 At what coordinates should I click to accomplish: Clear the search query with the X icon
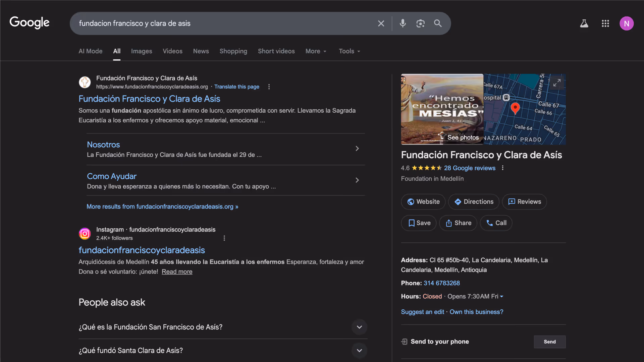coord(381,23)
